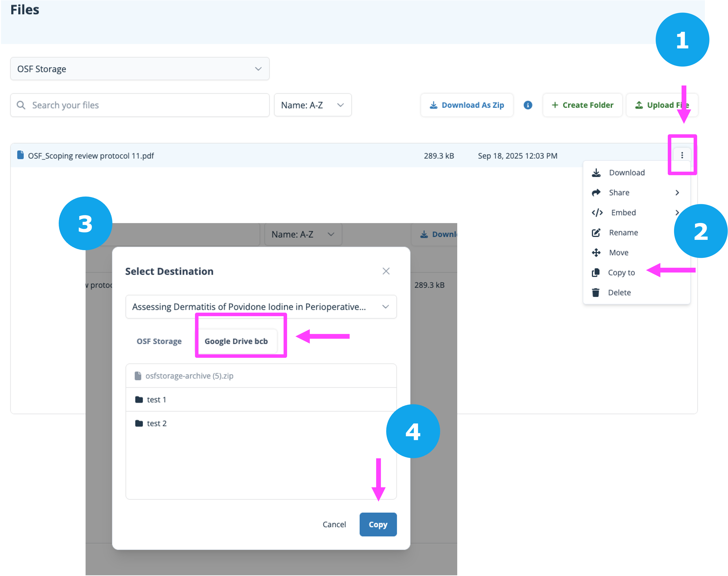Open the OSF Storage provider dropdown
This screenshot has width=728, height=576.
[x=140, y=69]
